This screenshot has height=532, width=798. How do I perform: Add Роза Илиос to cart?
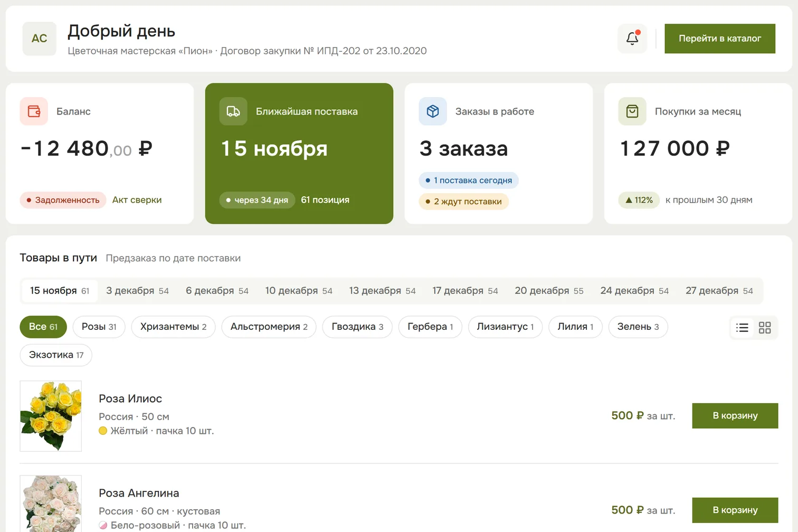(735, 416)
